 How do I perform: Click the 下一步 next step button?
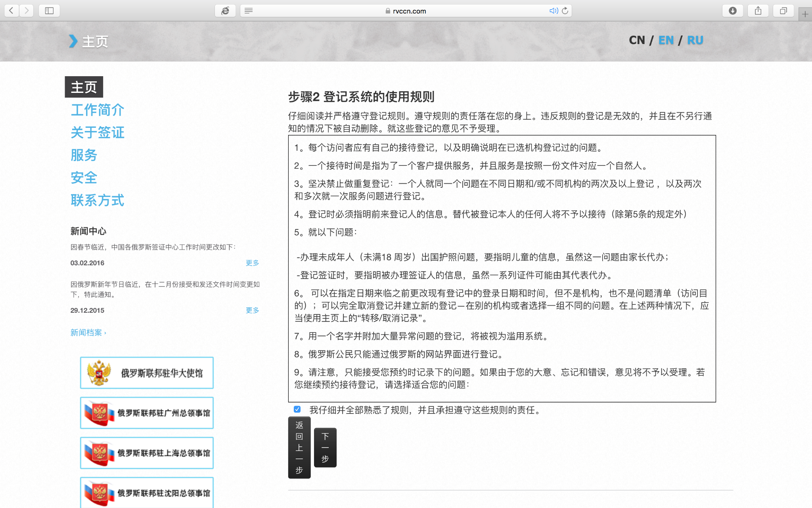325,448
